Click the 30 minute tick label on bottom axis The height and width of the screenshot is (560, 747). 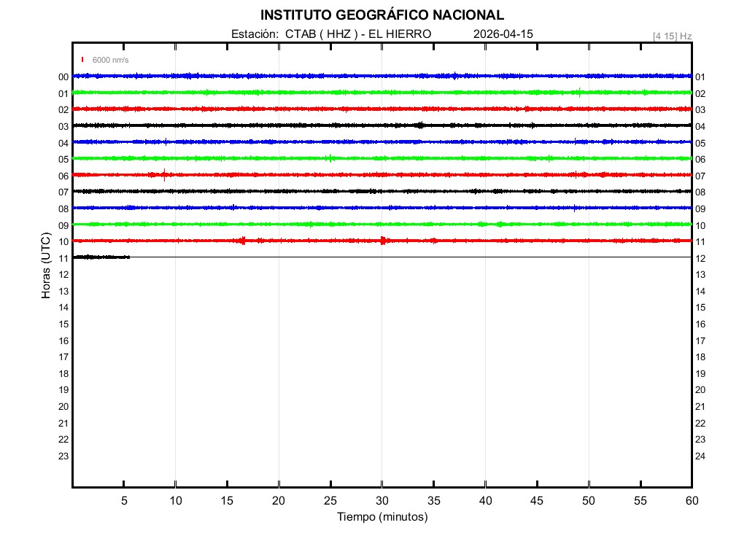pyautogui.click(x=382, y=500)
